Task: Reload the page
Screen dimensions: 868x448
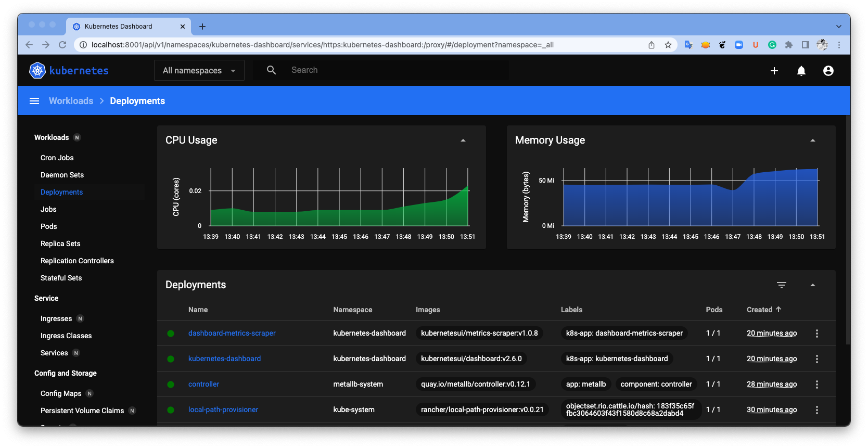Action: (62, 45)
